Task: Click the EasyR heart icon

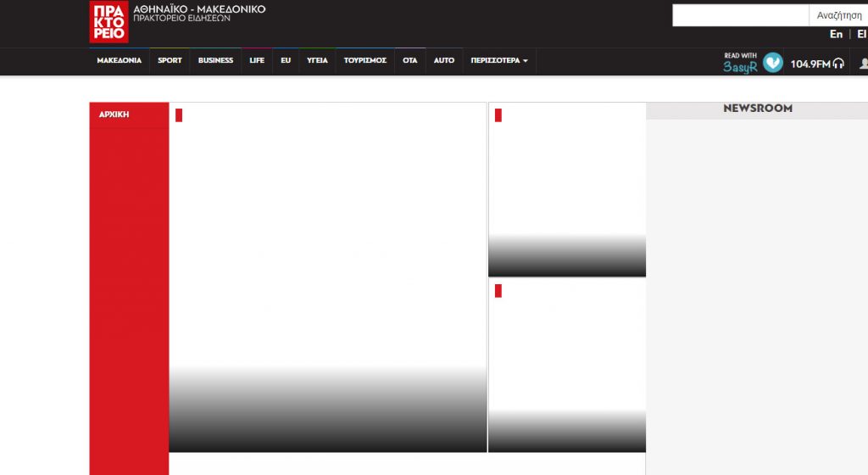Action: coord(772,63)
